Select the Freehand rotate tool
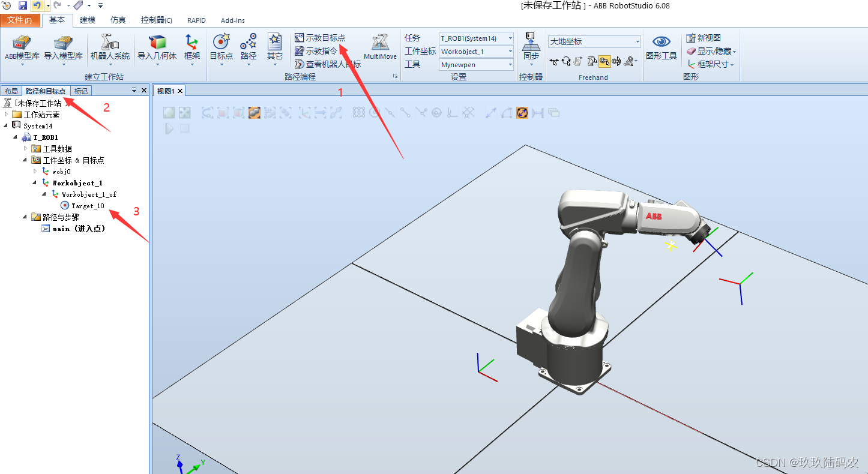Screen dimensions: 868x474 point(566,61)
